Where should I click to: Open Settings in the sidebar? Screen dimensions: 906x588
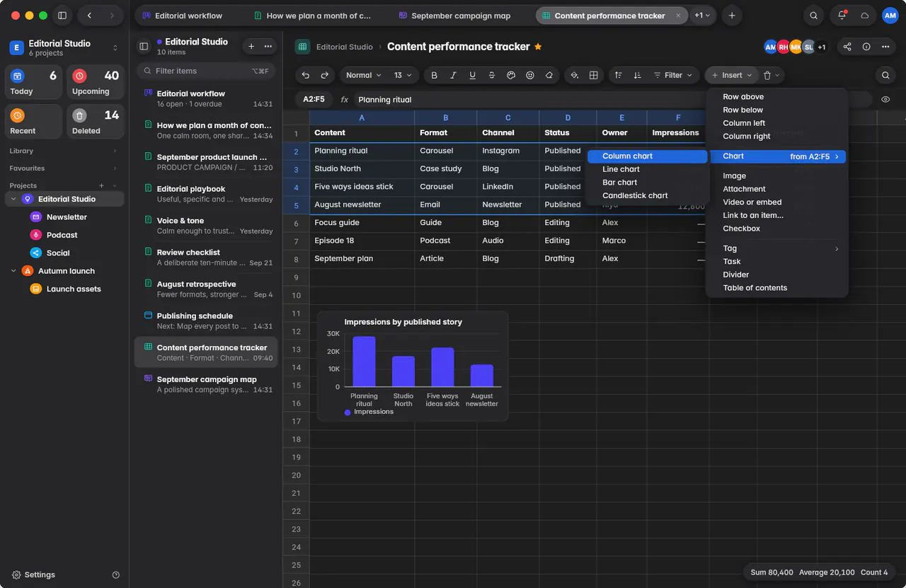33,575
